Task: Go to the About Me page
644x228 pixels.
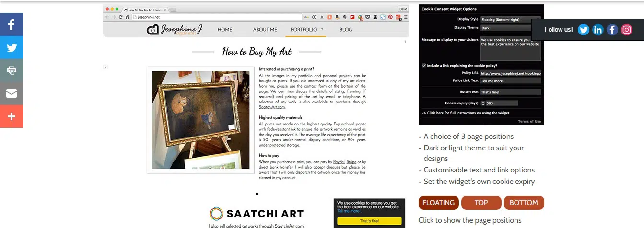Action: tap(265, 30)
